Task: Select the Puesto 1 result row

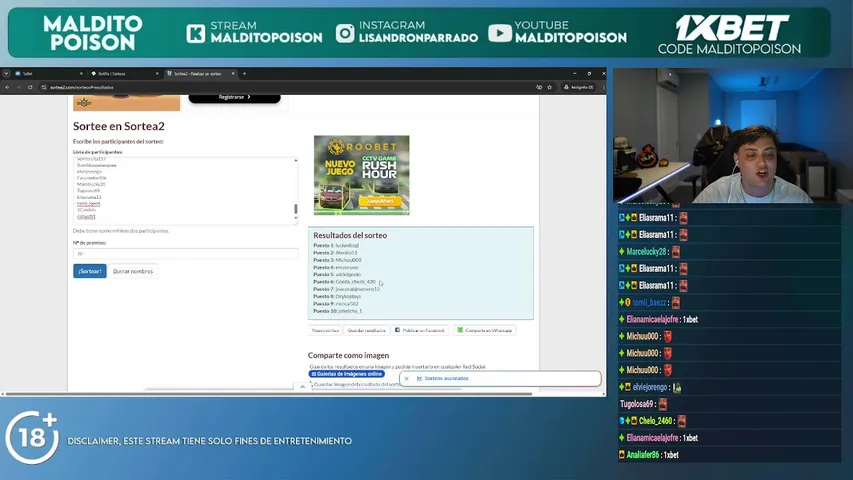Action: coord(336,245)
